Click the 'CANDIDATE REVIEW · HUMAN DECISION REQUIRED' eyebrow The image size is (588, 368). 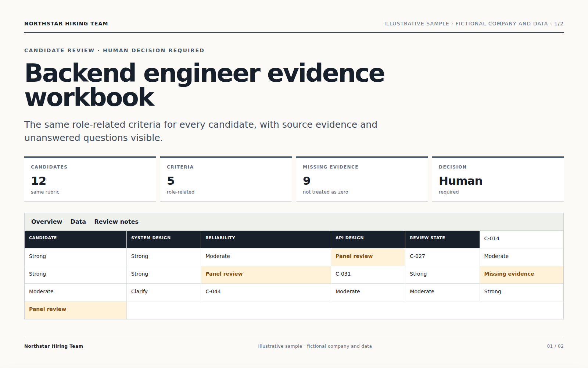tap(114, 50)
